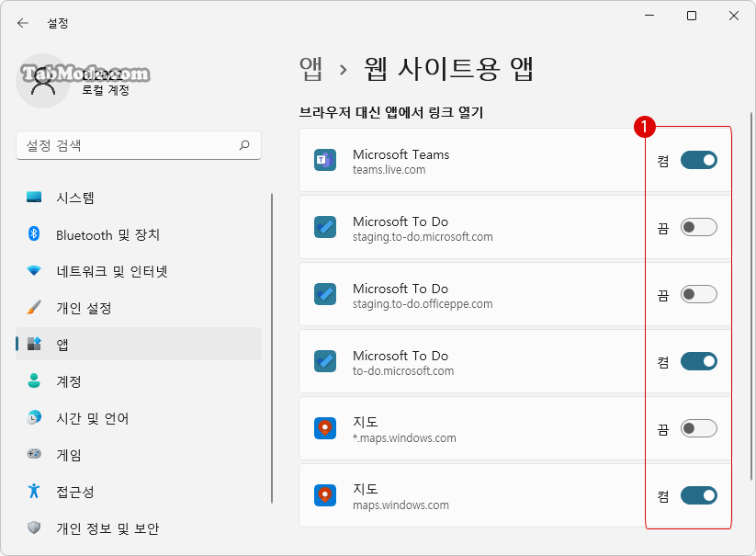This screenshot has width=756, height=556.
Task: Open Bluetooth 및 장치 settings
Action: click(139, 233)
